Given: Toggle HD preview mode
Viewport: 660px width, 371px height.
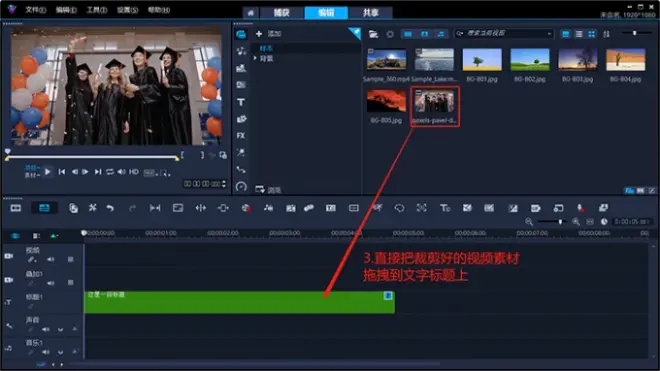Looking at the screenshot, I should [134, 172].
